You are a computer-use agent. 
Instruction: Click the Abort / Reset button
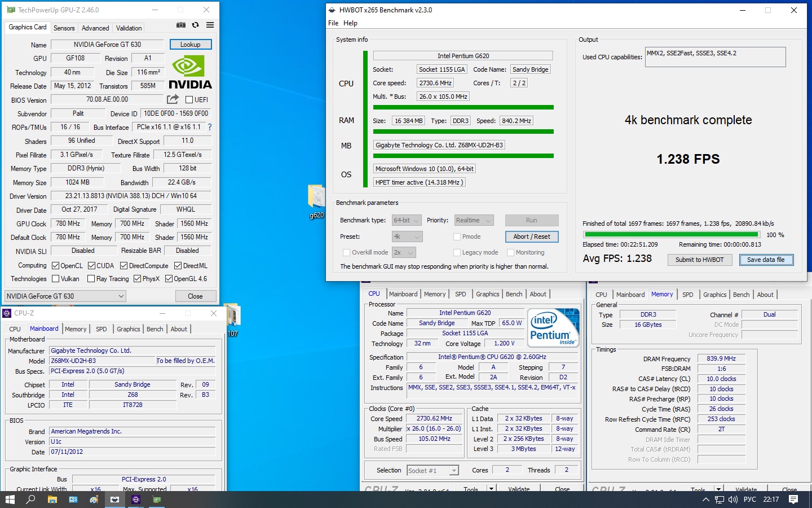coord(532,237)
